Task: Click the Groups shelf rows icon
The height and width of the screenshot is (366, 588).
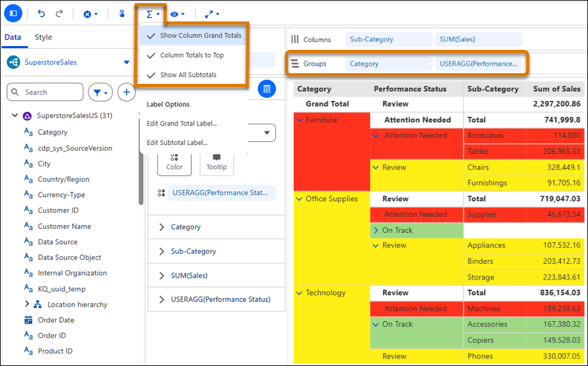Action: (x=295, y=64)
